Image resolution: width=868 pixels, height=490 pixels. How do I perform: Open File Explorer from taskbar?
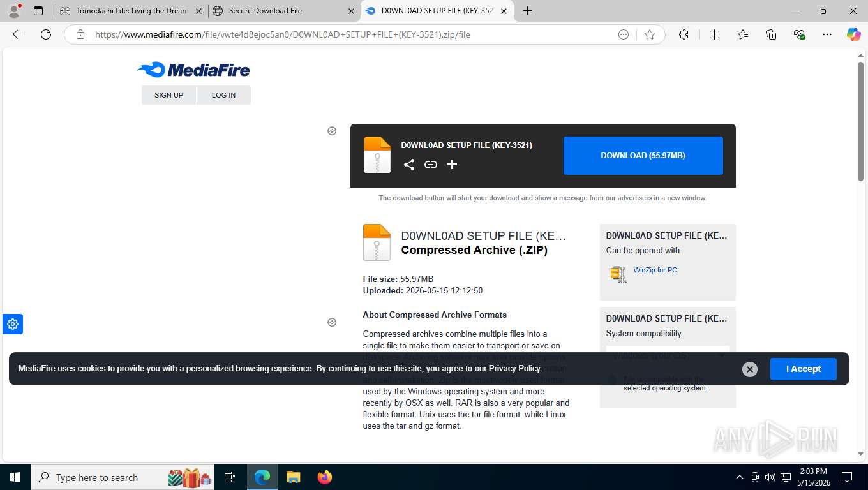click(x=293, y=477)
